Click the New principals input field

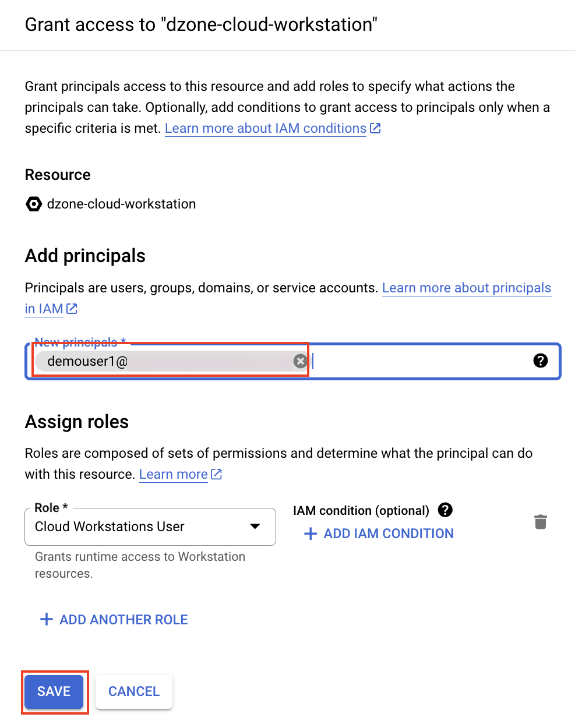[x=408, y=361]
